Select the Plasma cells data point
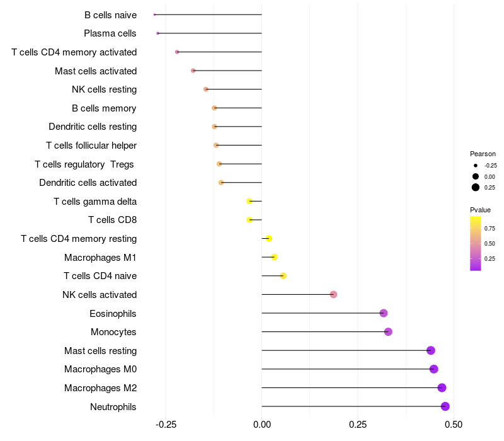The width and height of the screenshot is (504, 441). 157,33
